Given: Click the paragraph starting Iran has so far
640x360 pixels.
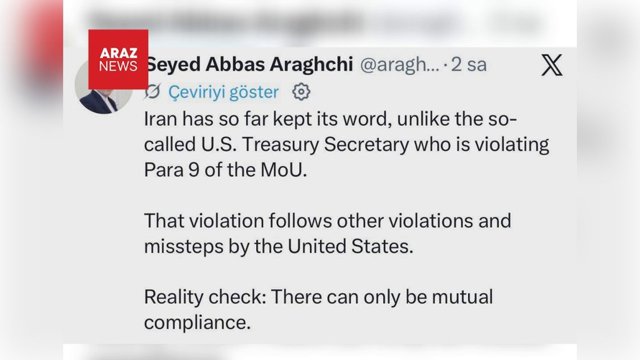Looking at the screenshot, I should point(347,144).
